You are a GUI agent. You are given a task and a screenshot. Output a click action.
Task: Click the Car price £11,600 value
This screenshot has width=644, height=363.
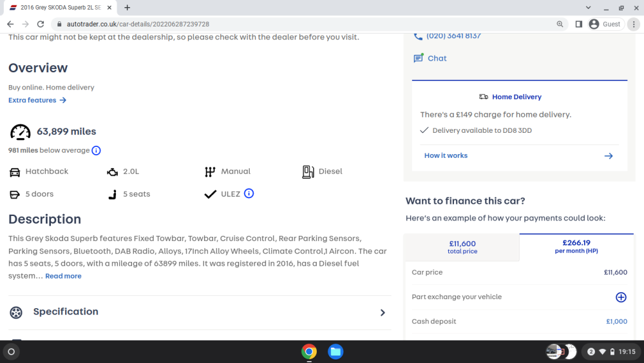(x=615, y=272)
